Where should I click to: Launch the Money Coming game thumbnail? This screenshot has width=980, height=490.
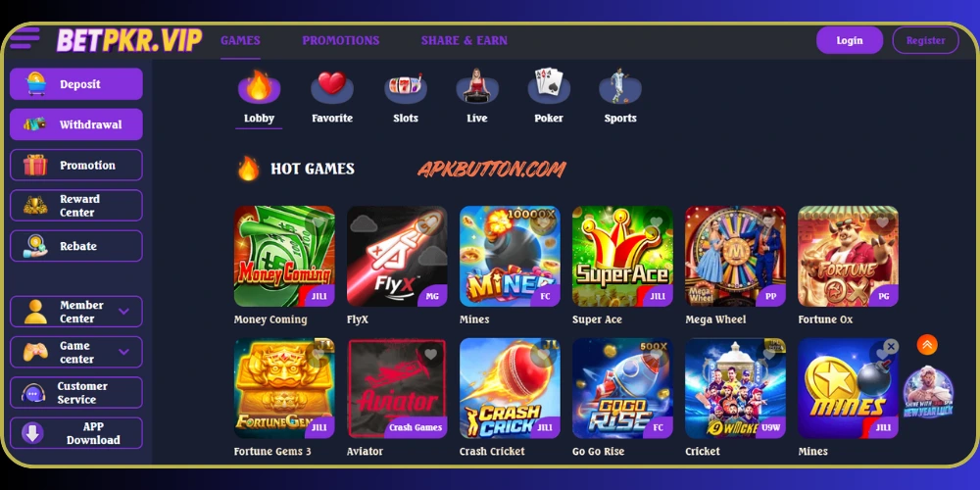[x=284, y=256]
